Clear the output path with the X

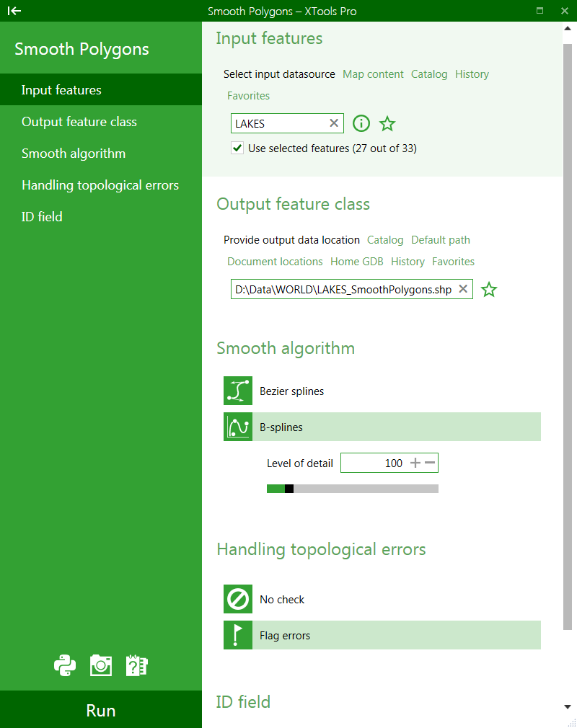(463, 289)
